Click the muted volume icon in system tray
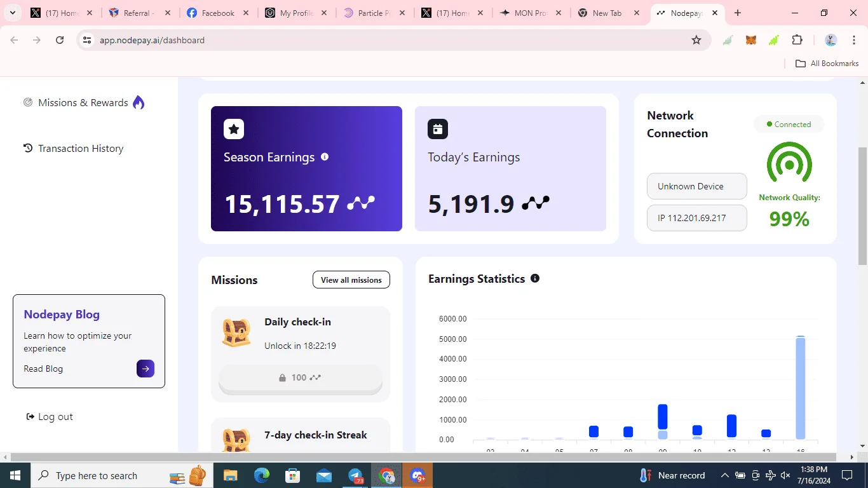Viewport: 868px width, 488px height. pyautogui.click(x=785, y=475)
